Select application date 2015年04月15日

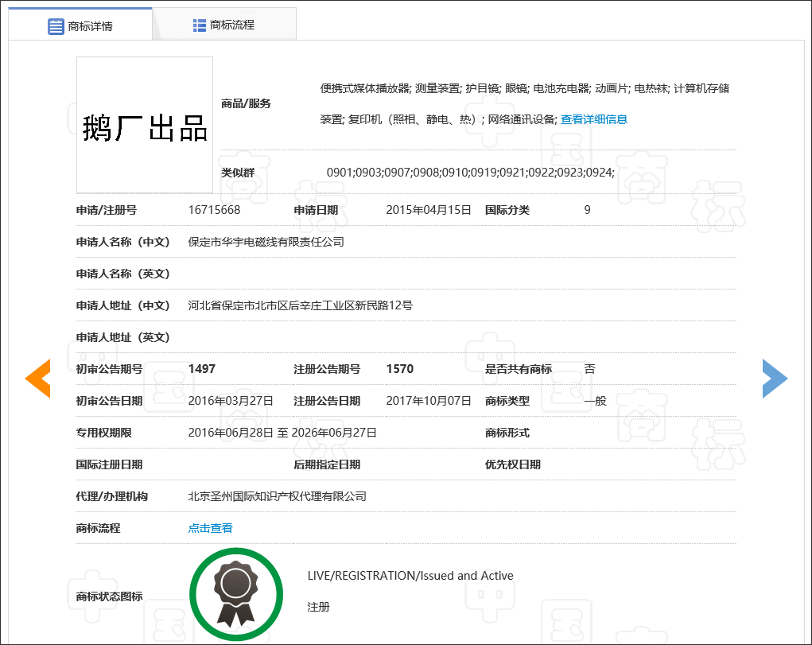click(428, 210)
